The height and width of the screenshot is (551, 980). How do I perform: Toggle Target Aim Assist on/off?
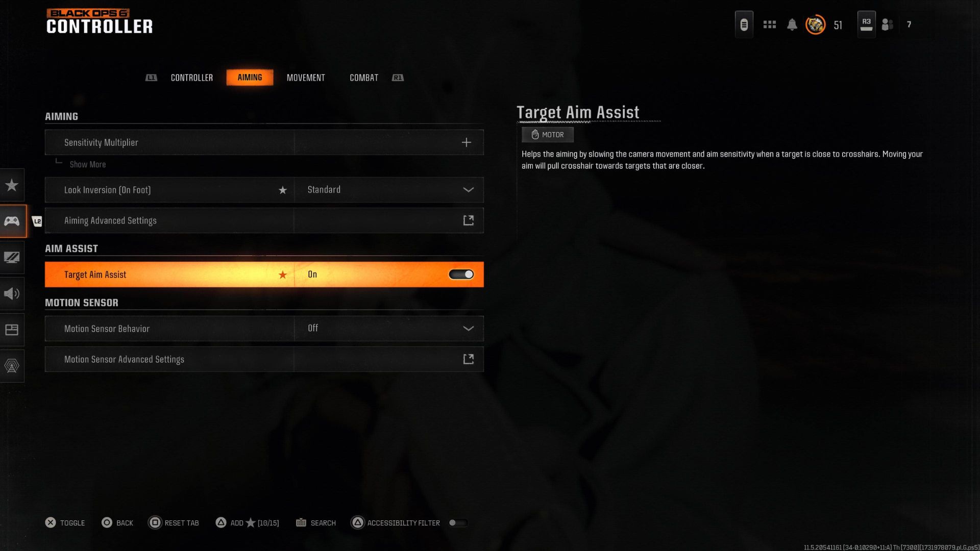click(461, 274)
